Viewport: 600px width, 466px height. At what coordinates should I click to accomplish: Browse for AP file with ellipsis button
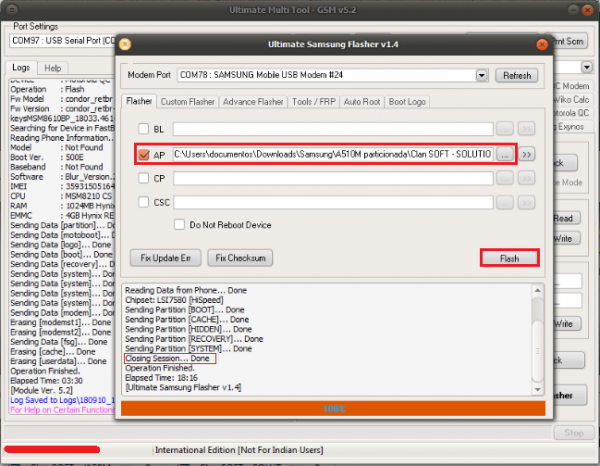pyautogui.click(x=505, y=155)
